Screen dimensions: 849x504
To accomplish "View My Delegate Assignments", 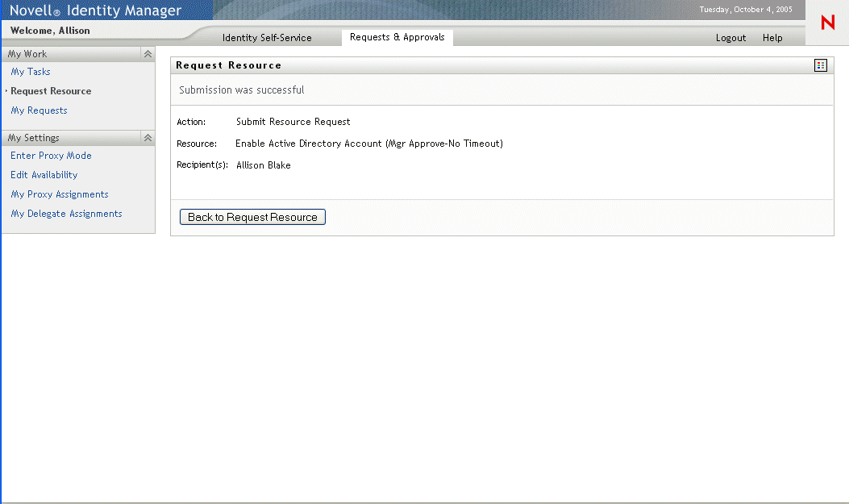I will 67,214.
